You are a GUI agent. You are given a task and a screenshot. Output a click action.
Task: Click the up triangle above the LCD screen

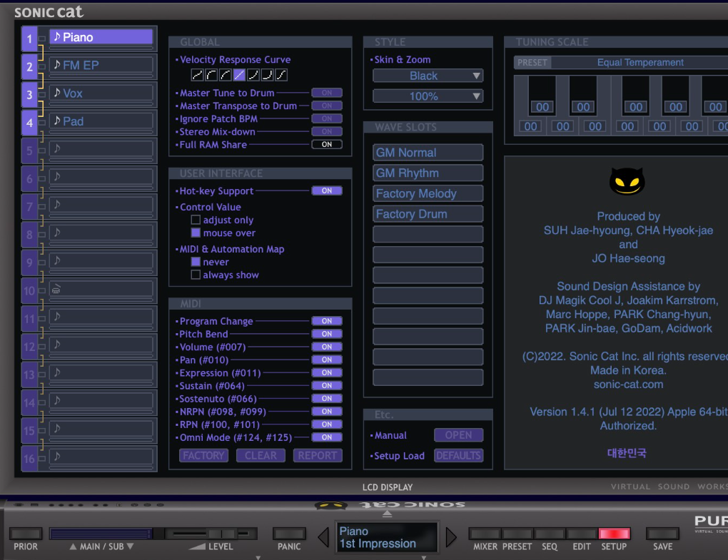click(388, 514)
